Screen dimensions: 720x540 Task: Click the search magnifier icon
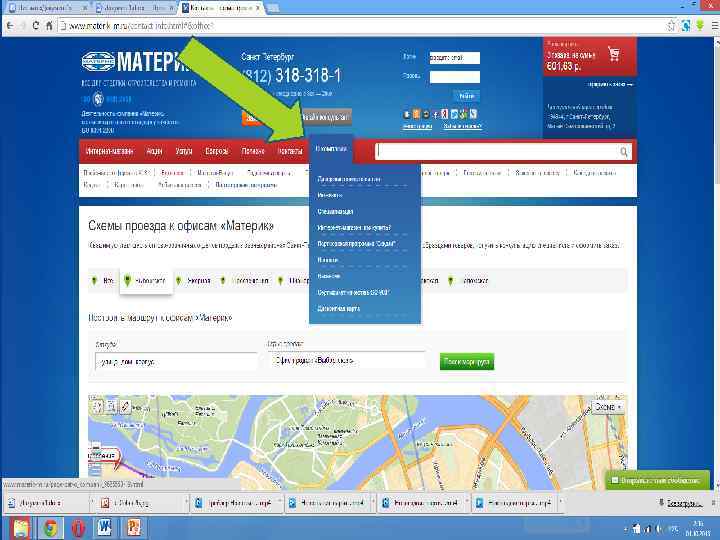pyautogui.click(x=624, y=152)
